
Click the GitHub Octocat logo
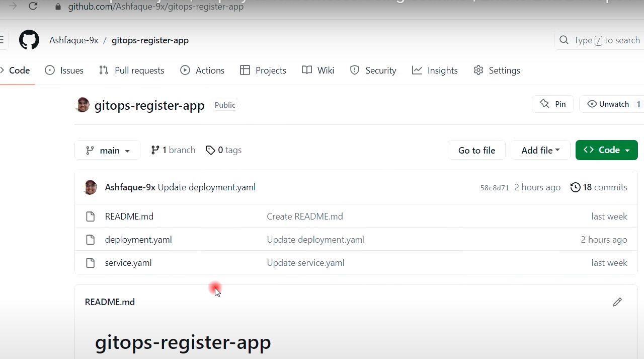point(29,40)
